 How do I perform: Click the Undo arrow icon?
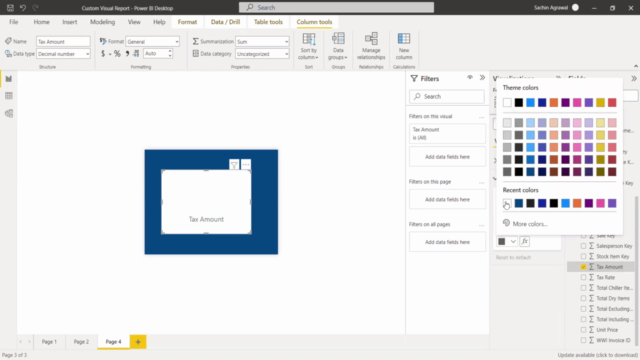23,8
